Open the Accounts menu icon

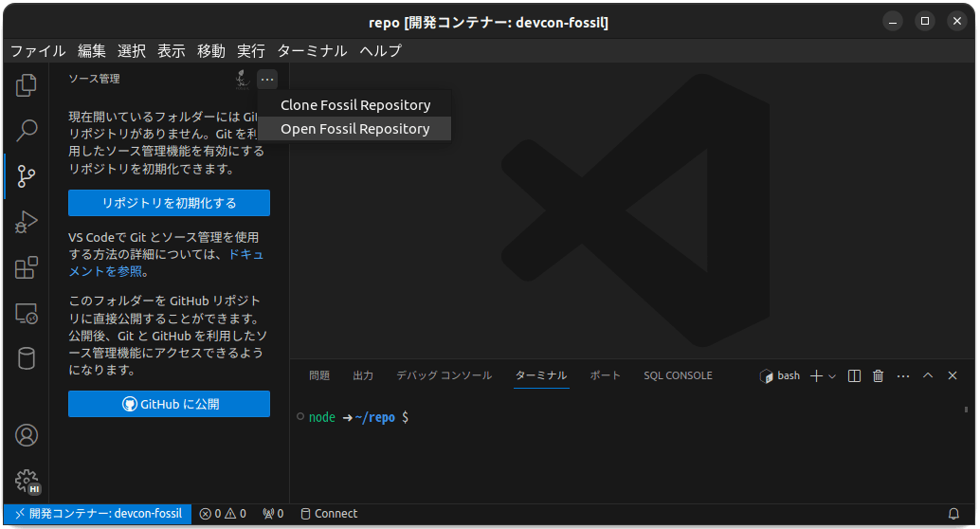27,435
